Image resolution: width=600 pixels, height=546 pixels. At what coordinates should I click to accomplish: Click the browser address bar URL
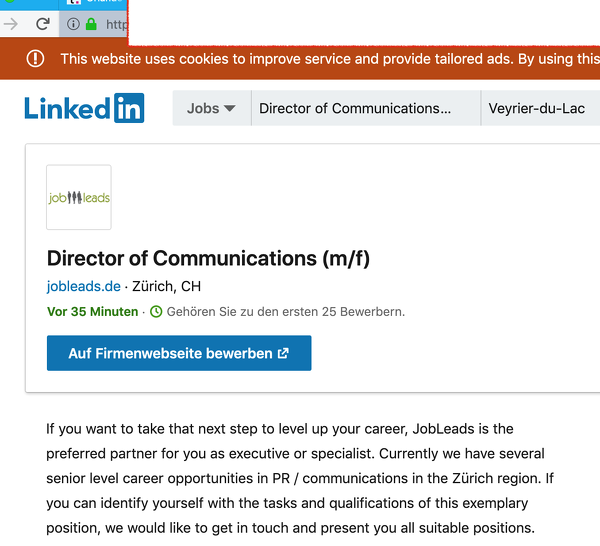(115, 23)
